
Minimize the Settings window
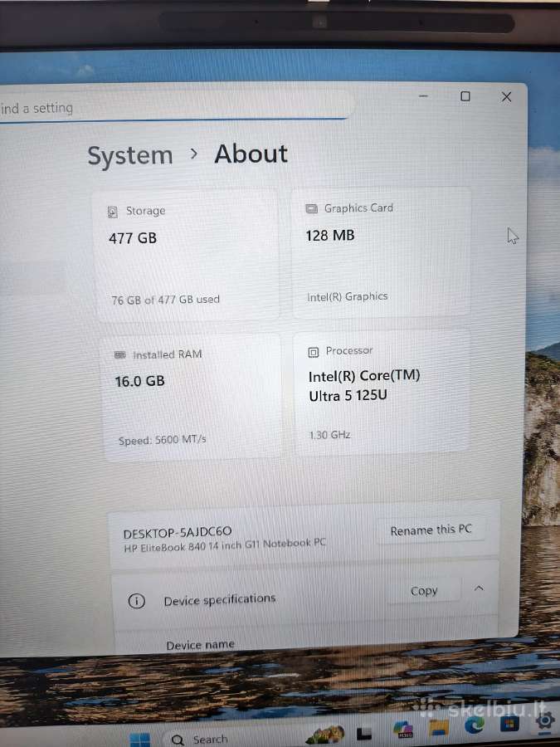pos(423,95)
